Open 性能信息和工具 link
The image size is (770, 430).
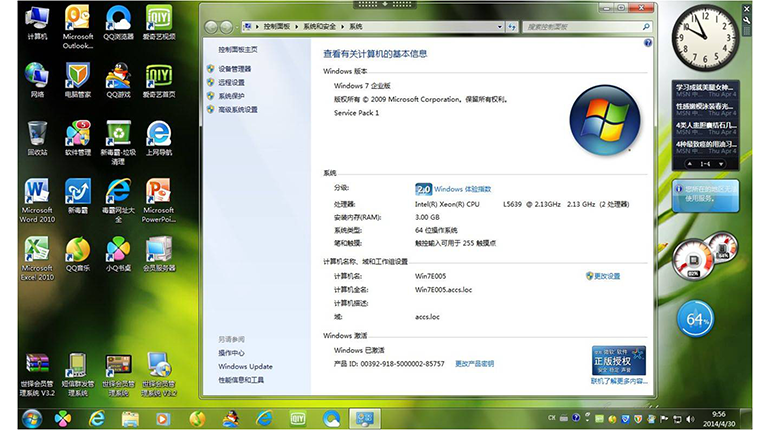point(241,380)
